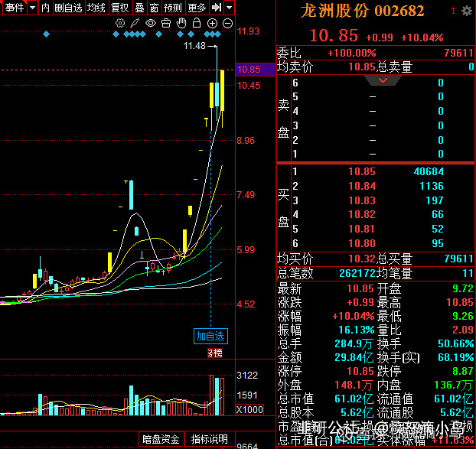Select the buy level 3 price 10.83
Screen dimensions: 476x449
tap(362, 200)
